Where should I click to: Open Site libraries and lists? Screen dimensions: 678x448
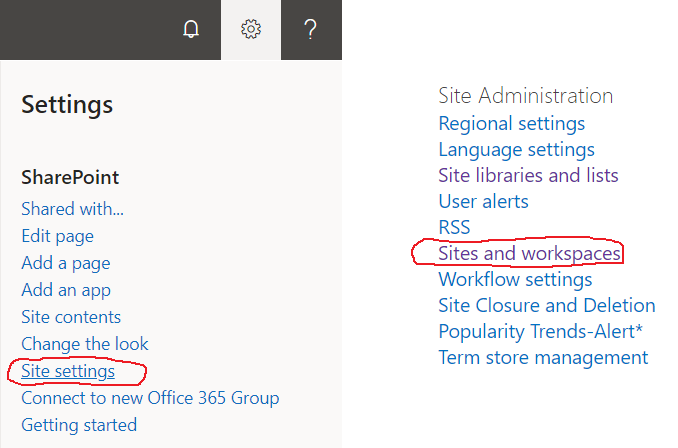pyautogui.click(x=528, y=176)
